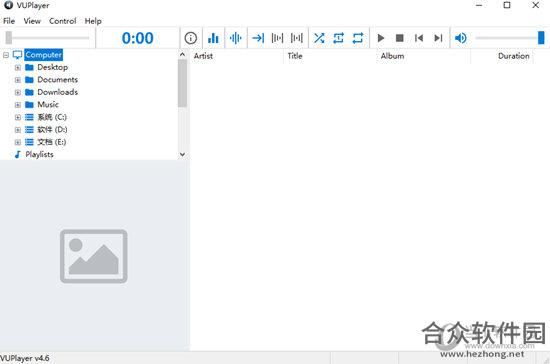Expand the Documents folder node

point(18,80)
